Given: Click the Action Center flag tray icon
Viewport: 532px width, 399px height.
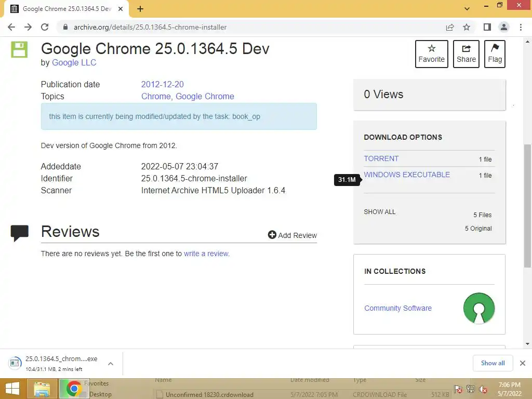Looking at the screenshot, I should pos(458,389).
